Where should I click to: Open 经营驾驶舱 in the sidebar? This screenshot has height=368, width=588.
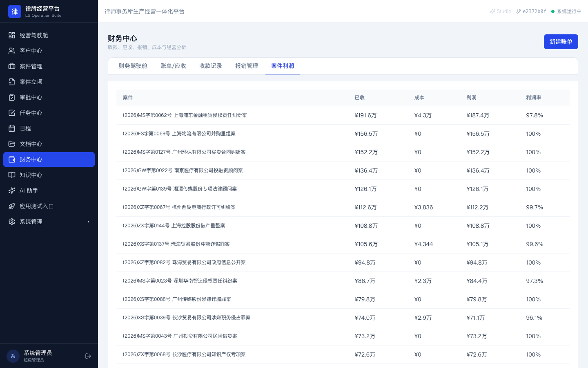point(49,35)
